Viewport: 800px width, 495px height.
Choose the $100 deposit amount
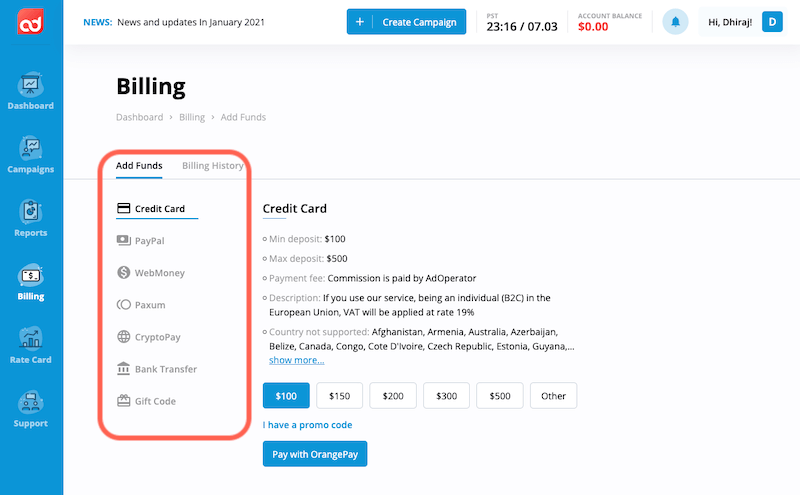(286, 395)
